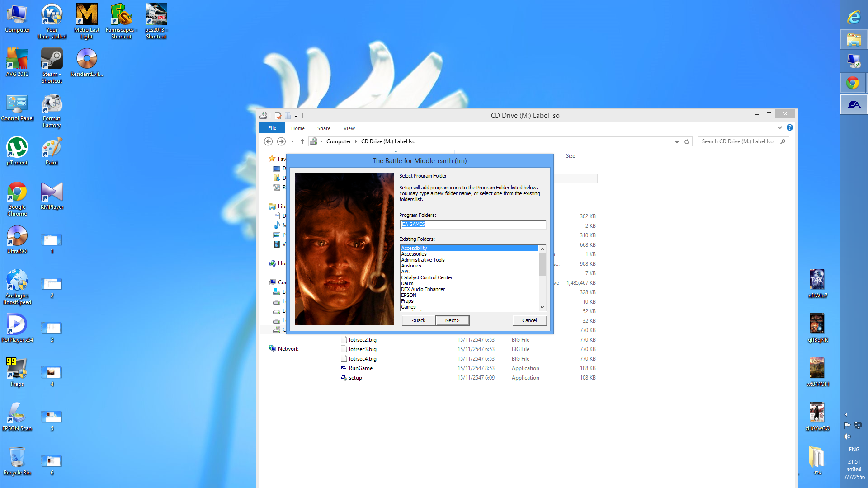Screen dimensions: 868x488
Task: Switch to the View ribbon tab
Action: tap(349, 128)
